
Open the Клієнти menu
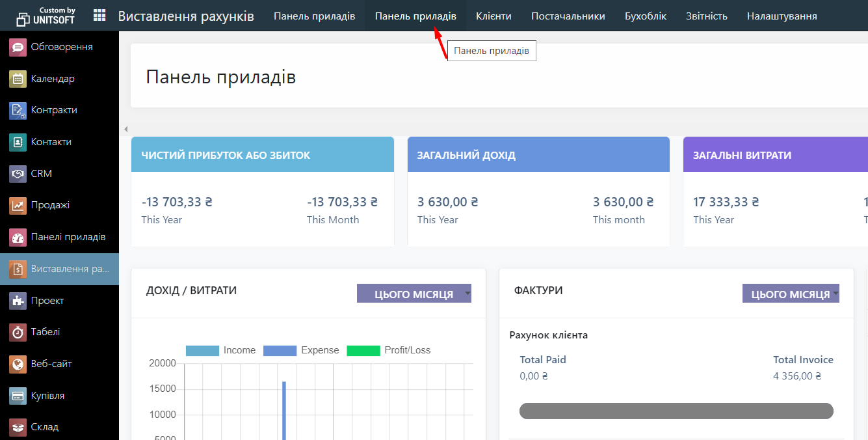pyautogui.click(x=493, y=16)
